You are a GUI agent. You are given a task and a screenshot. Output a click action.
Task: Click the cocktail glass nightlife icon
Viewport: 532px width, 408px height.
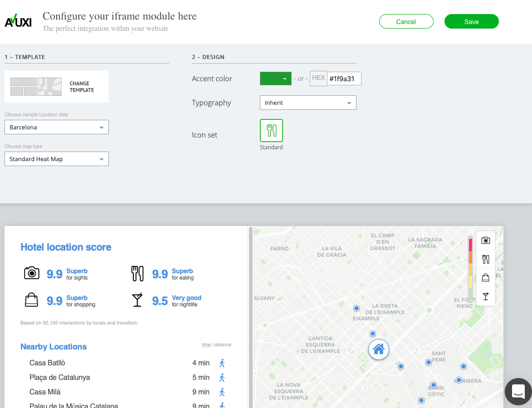click(137, 300)
